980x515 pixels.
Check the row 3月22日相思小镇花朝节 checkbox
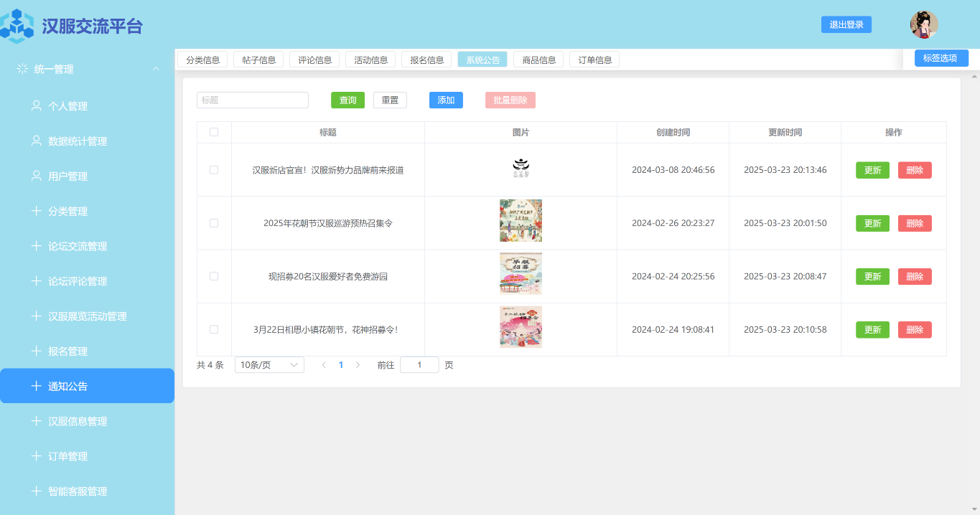coord(214,329)
